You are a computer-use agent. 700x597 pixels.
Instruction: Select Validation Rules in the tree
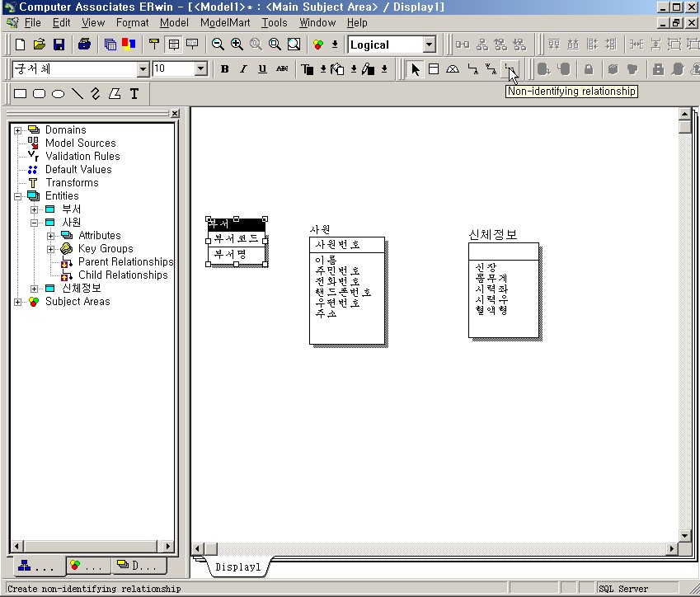click(82, 157)
